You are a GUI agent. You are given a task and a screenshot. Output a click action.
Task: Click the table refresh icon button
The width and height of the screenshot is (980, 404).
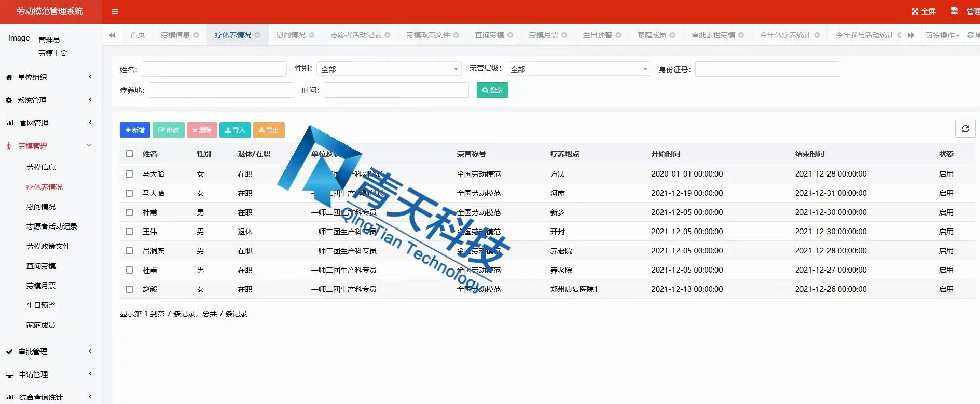965,129
